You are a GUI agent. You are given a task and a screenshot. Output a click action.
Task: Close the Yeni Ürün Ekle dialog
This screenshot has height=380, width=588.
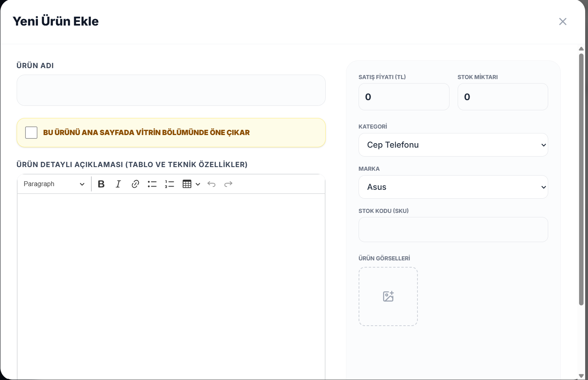coord(562,21)
